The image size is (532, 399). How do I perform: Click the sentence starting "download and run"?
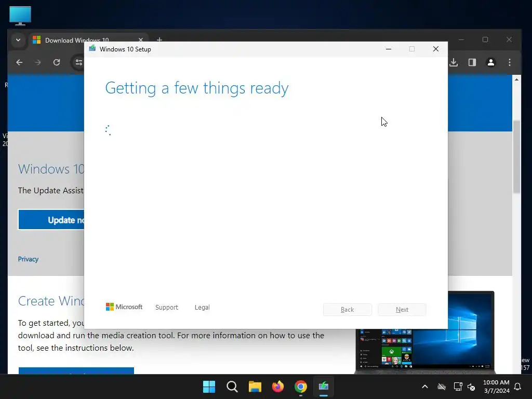coord(171,335)
